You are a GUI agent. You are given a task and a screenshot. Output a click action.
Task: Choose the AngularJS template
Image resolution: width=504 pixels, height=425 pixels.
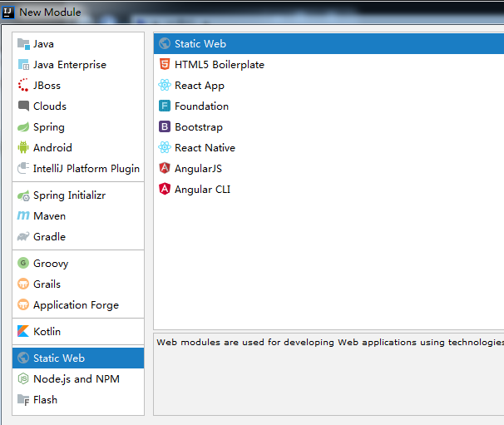(x=329, y=169)
